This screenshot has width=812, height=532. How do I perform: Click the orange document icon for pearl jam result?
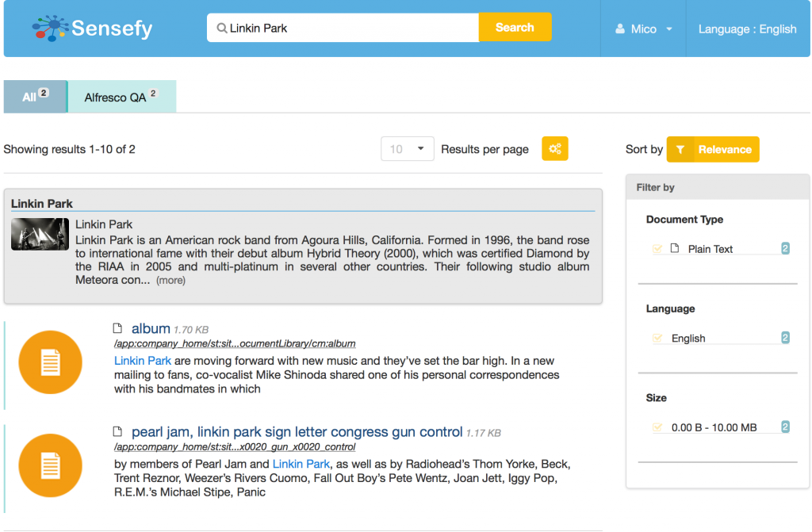[50, 465]
